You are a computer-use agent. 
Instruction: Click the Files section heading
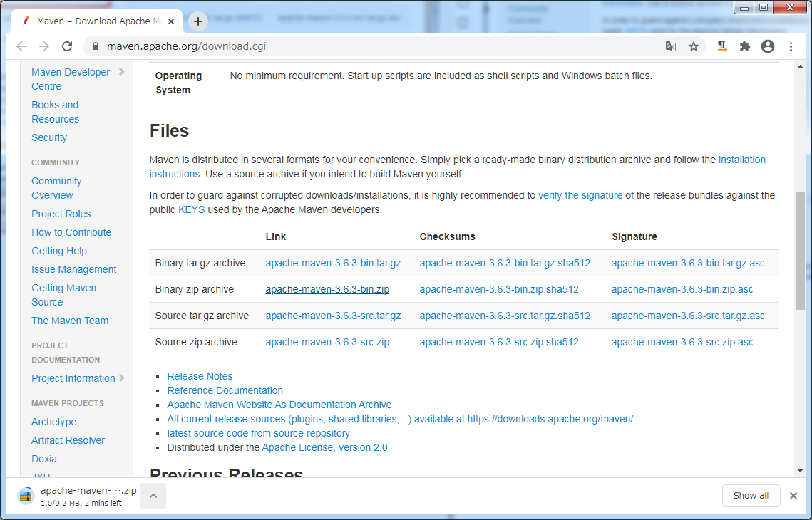[170, 131]
